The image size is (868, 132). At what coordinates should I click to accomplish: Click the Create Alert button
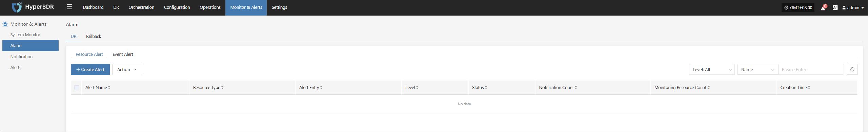(x=90, y=69)
